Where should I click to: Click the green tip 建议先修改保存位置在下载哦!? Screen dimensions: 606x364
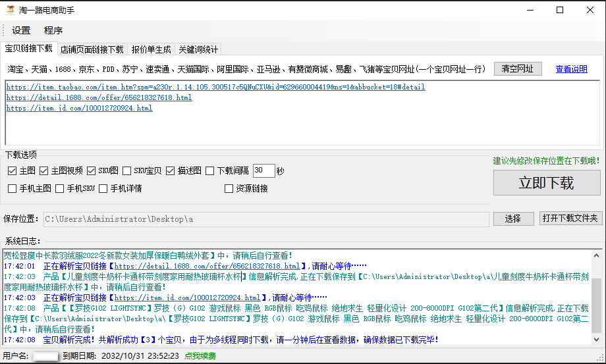coord(546,161)
